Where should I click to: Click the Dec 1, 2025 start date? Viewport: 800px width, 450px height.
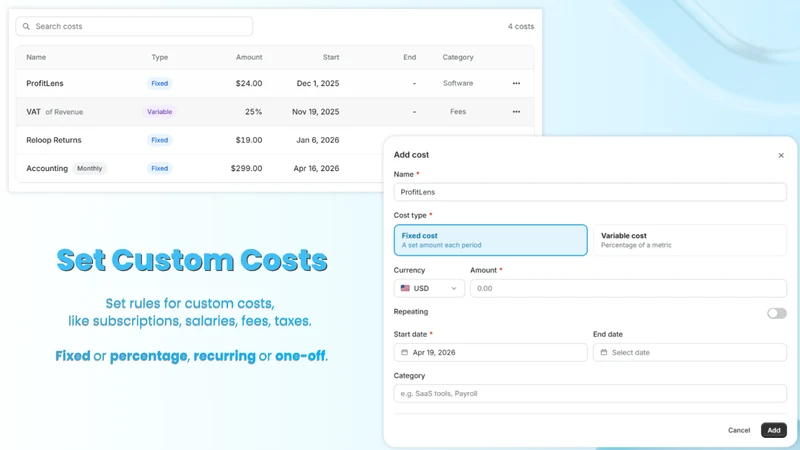(318, 83)
